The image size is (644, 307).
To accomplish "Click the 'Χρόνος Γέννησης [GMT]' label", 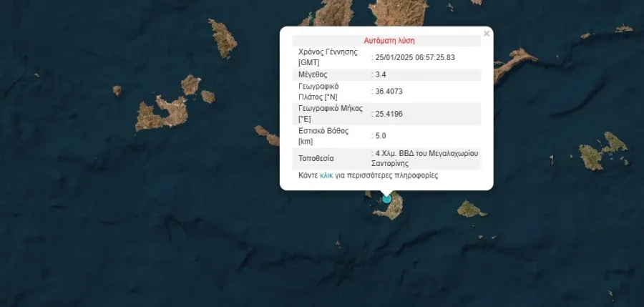I will [x=328, y=57].
